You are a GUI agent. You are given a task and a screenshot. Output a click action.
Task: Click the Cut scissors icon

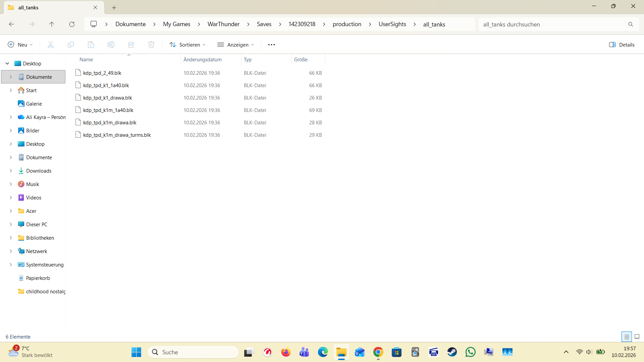51,45
